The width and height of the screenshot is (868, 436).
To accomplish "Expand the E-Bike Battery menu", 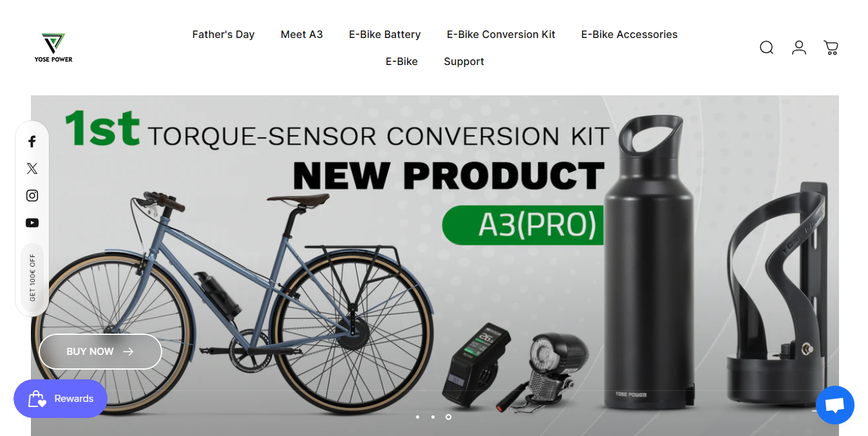I will 385,35.
